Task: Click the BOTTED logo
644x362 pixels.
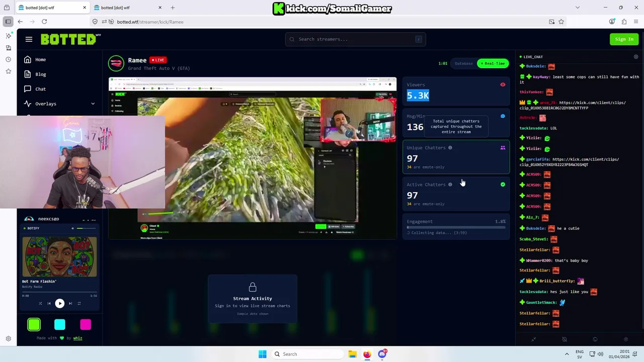Action: 70,39
